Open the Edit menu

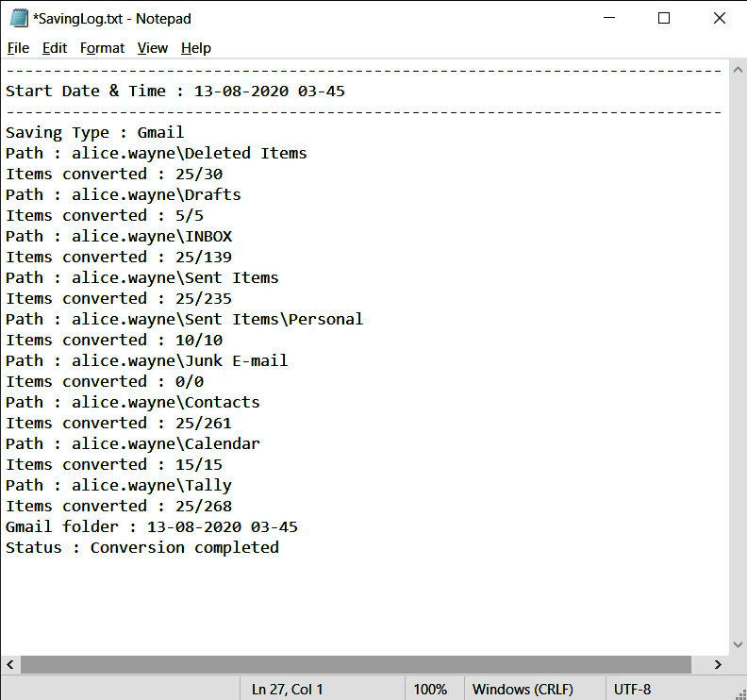[x=55, y=48]
